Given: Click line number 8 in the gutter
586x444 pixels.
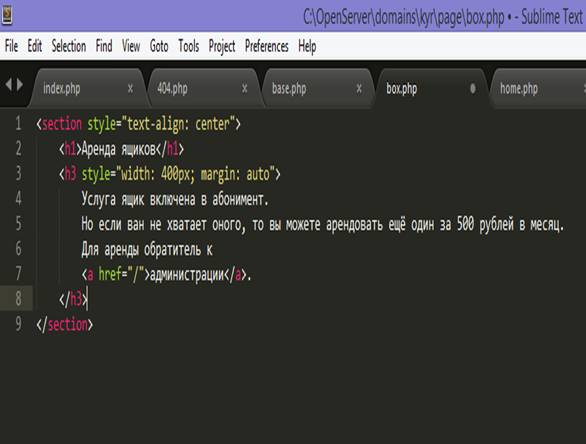Looking at the screenshot, I should click(x=18, y=299).
